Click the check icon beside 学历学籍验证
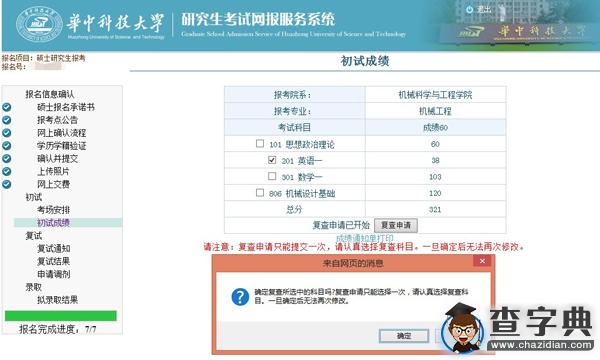Screen dimensions: 600x360 [x=7, y=146]
